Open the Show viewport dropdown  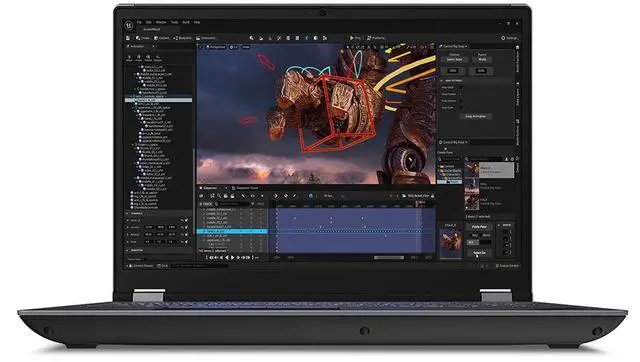click(x=246, y=47)
